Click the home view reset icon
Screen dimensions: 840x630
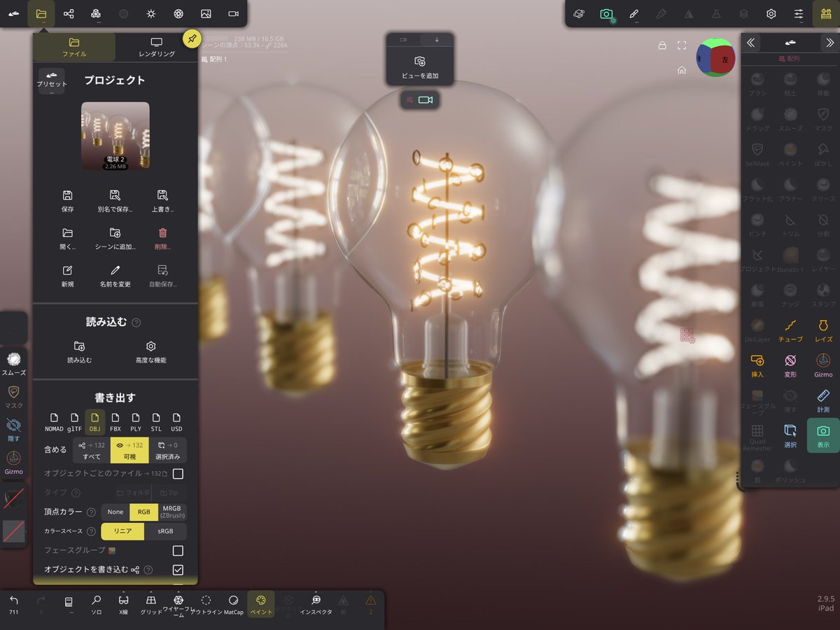[682, 70]
